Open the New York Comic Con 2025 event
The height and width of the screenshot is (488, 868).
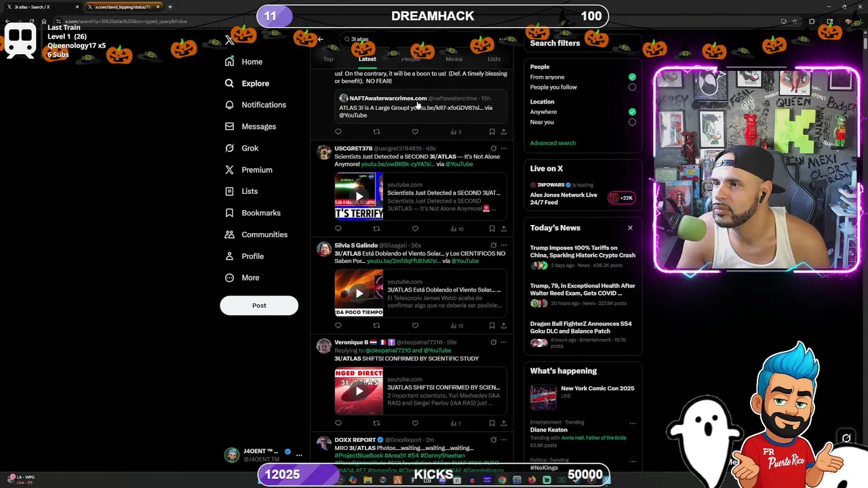(583, 397)
